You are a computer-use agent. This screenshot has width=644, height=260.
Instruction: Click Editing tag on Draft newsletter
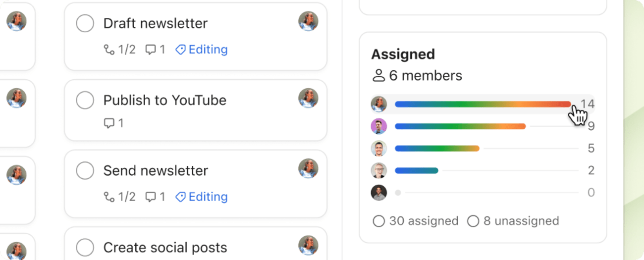pyautogui.click(x=202, y=50)
